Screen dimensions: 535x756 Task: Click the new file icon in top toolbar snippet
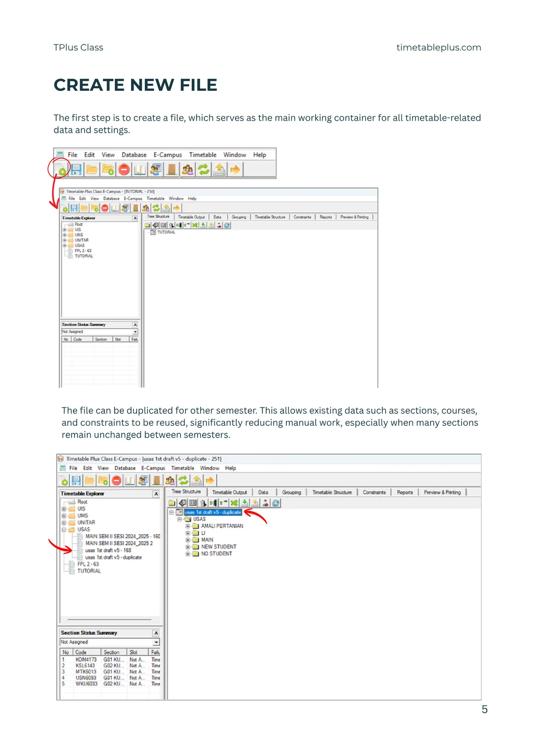(x=60, y=170)
